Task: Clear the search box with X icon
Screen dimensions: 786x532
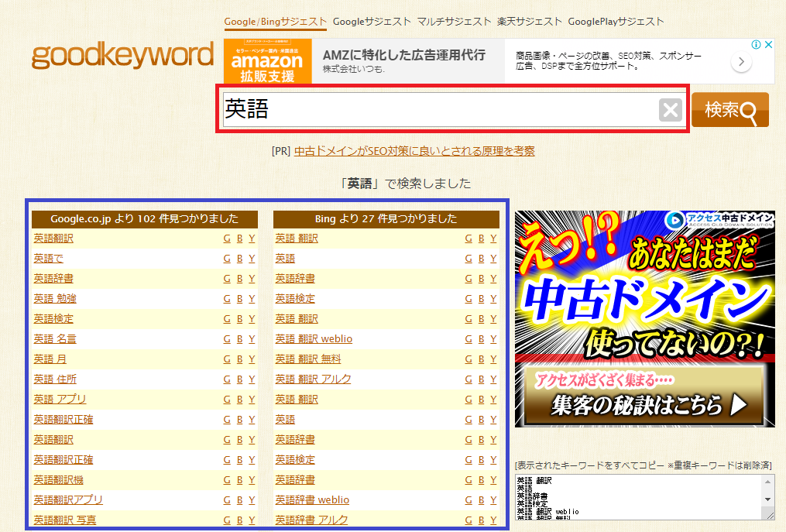Action: 670,110
